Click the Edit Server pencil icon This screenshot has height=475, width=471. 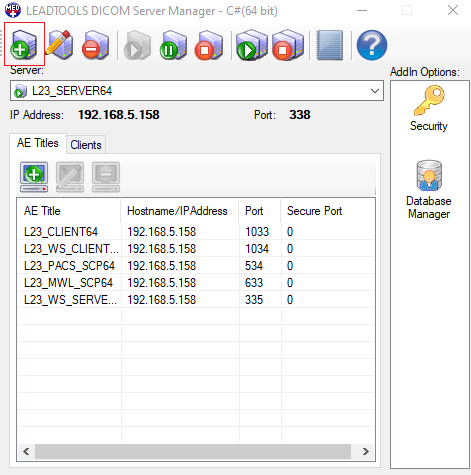[x=60, y=45]
